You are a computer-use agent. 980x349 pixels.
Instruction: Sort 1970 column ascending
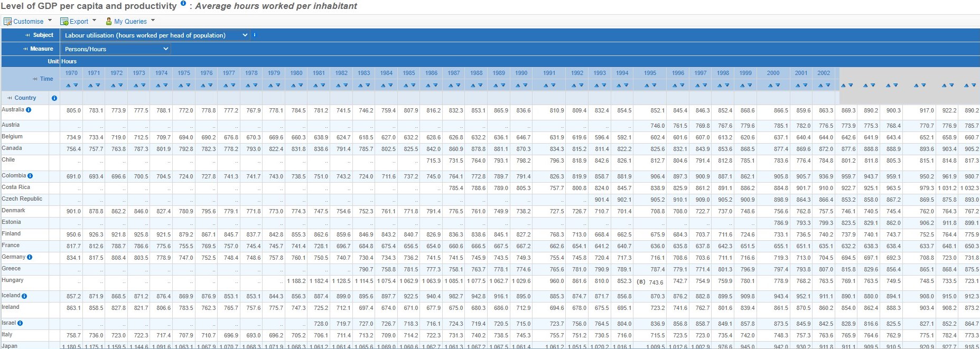68,86
